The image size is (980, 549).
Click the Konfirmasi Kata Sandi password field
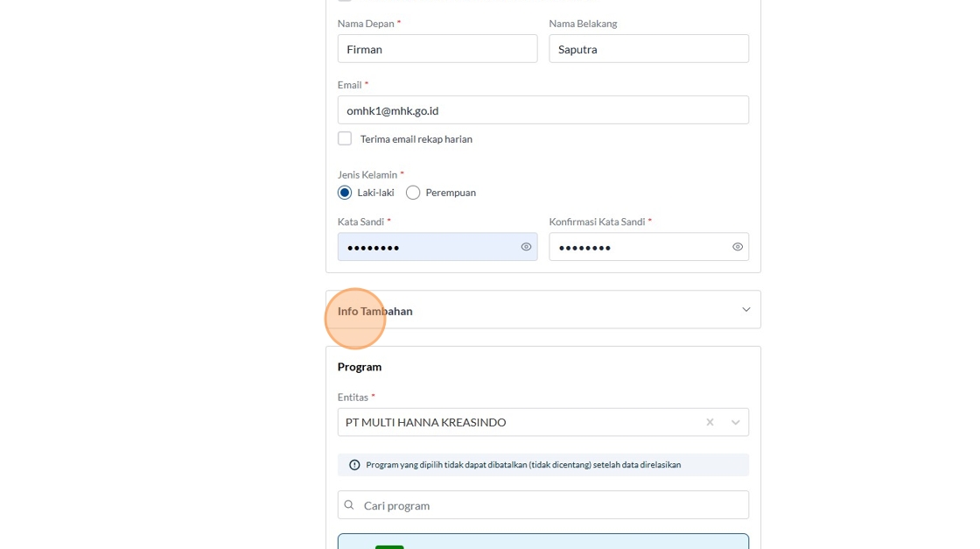(639, 247)
